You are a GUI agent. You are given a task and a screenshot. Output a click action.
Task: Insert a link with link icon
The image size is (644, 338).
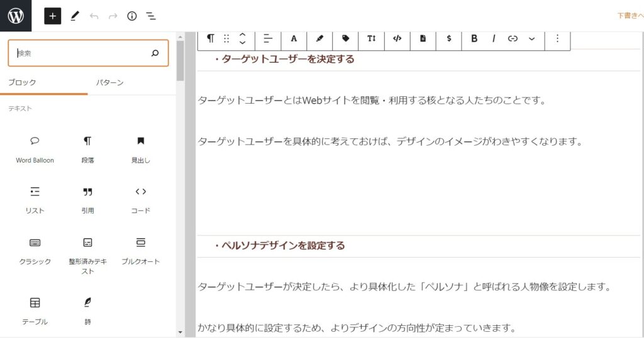tap(513, 38)
